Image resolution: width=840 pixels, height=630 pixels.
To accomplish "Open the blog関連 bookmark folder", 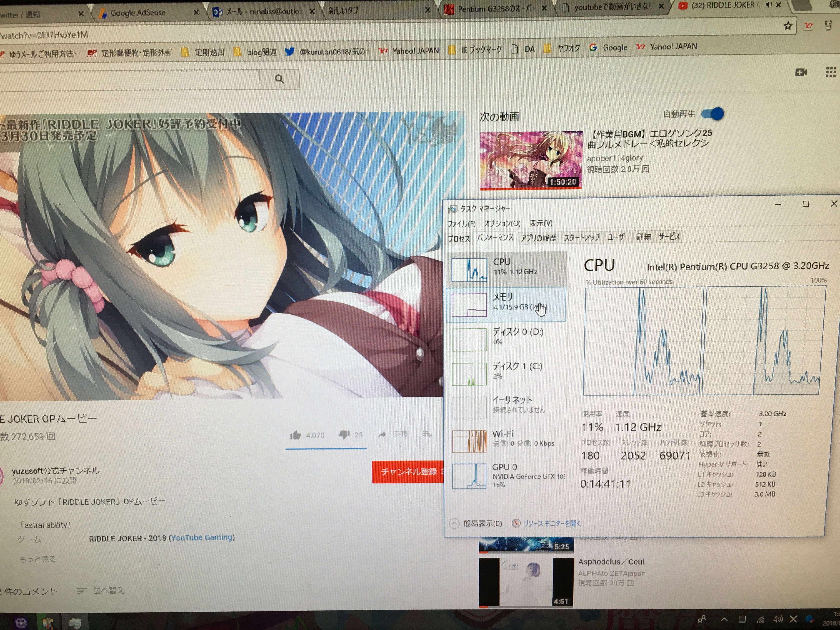I will [x=255, y=52].
